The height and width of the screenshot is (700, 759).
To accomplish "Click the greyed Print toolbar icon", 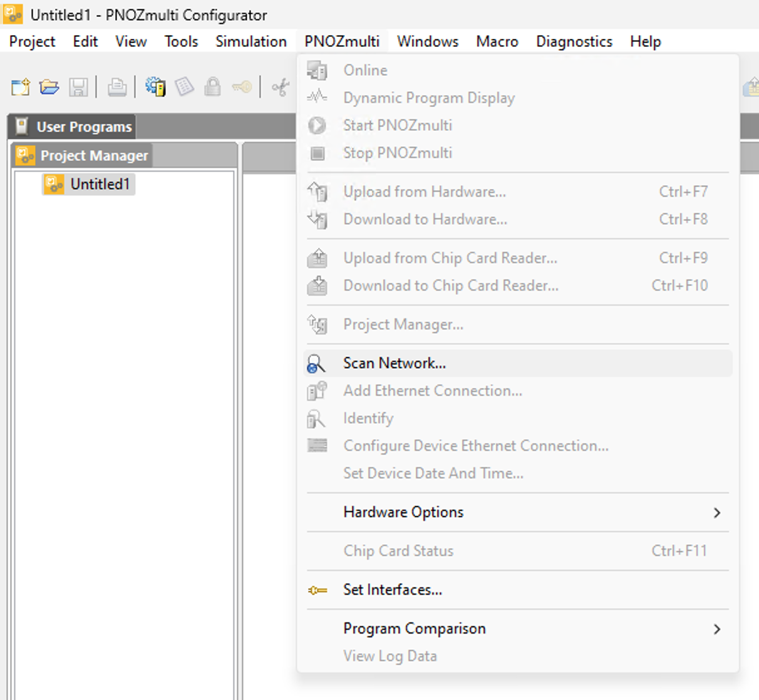I will tap(116, 86).
